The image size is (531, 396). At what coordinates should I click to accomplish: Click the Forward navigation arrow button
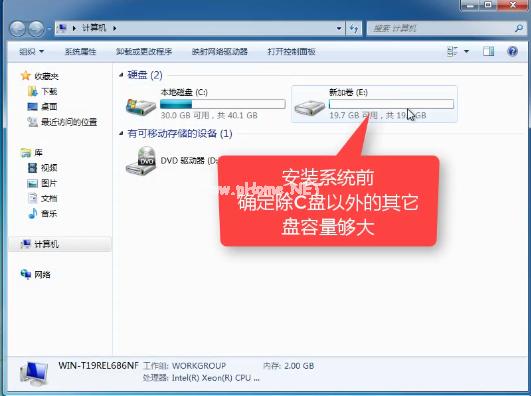[36, 29]
